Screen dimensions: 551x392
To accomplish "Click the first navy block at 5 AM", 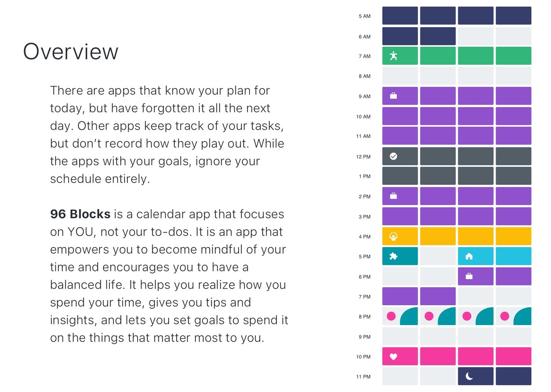I will (x=400, y=15).
